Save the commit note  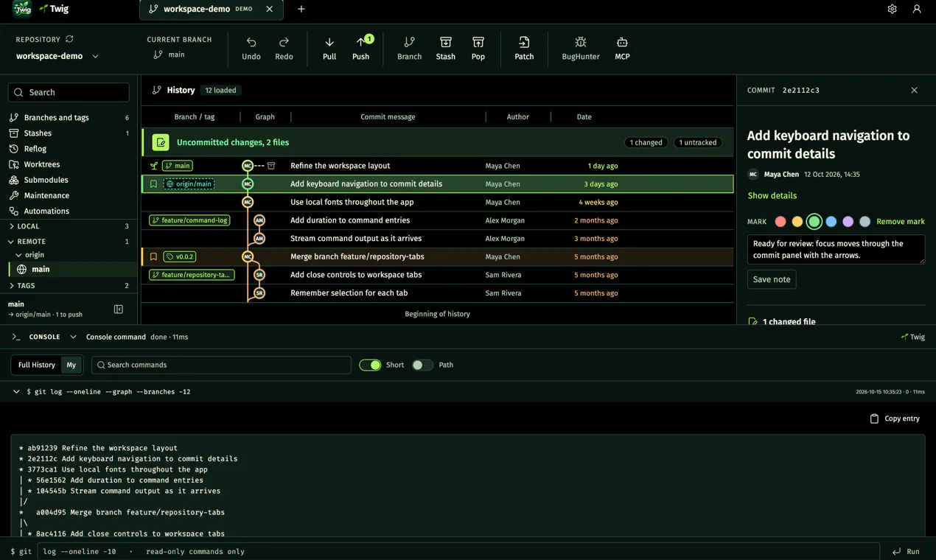[x=772, y=279]
